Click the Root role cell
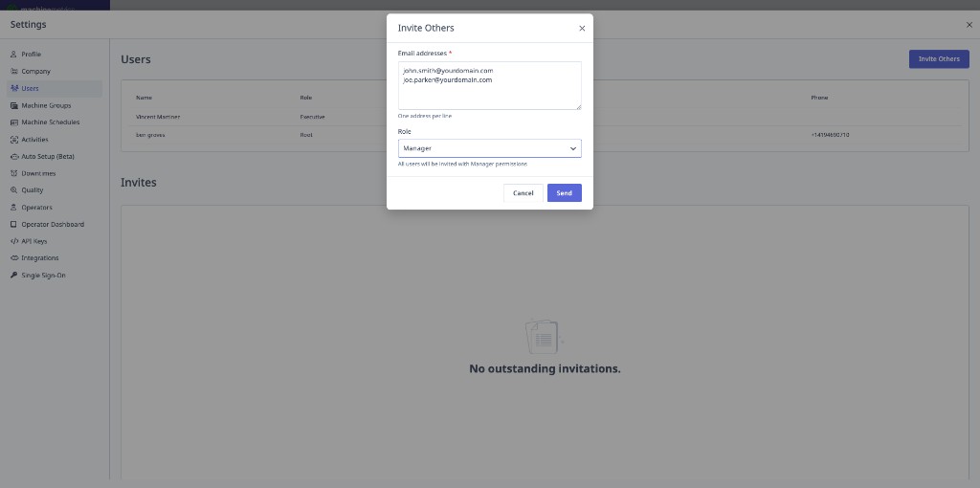Image resolution: width=980 pixels, height=488 pixels. coord(305,135)
